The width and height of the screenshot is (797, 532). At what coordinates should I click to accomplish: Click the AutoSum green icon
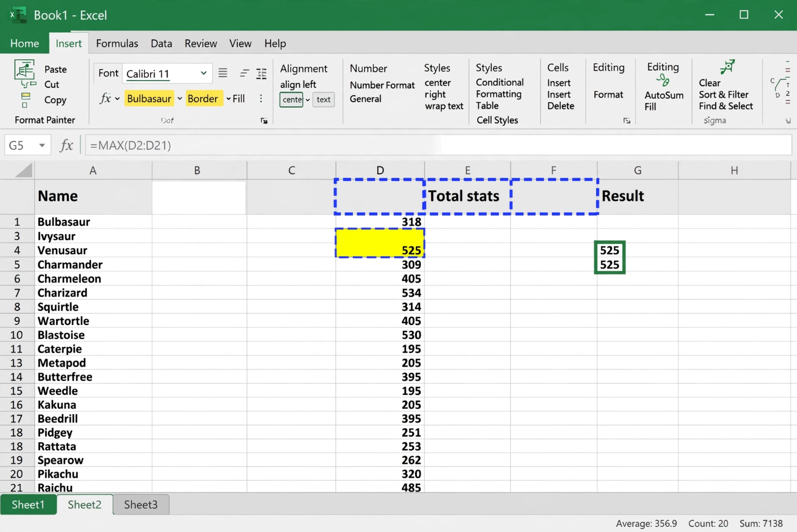663,81
